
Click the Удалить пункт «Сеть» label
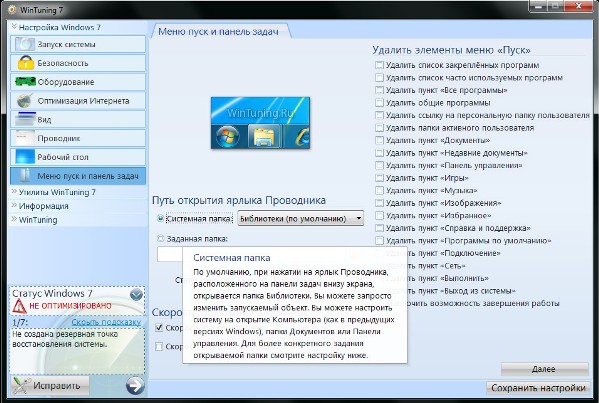(436, 266)
